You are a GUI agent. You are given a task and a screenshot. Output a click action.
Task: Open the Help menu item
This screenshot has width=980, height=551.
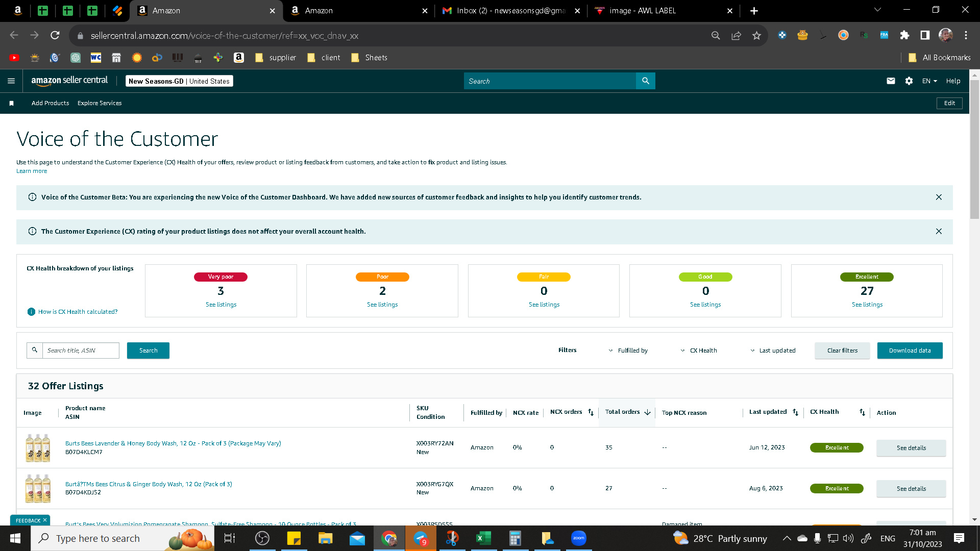tap(953, 81)
